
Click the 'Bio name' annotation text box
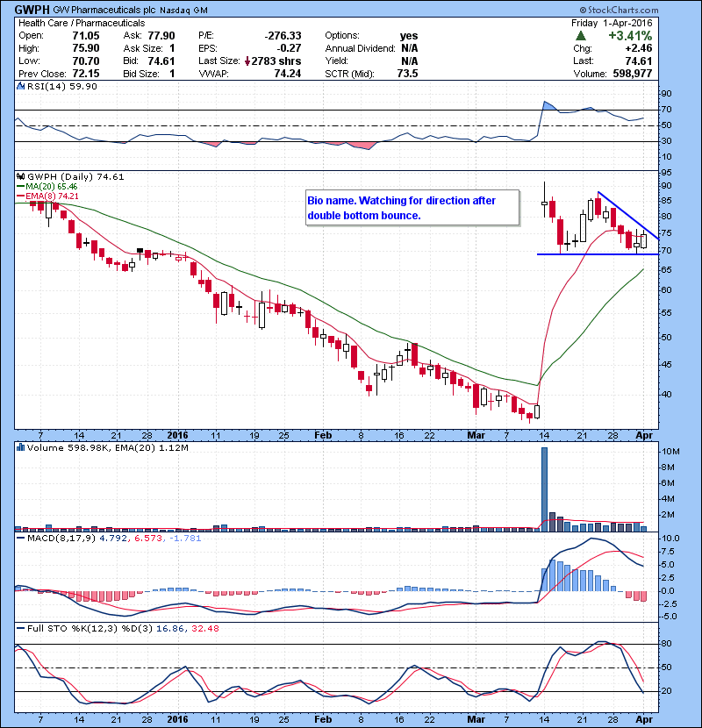click(412, 208)
